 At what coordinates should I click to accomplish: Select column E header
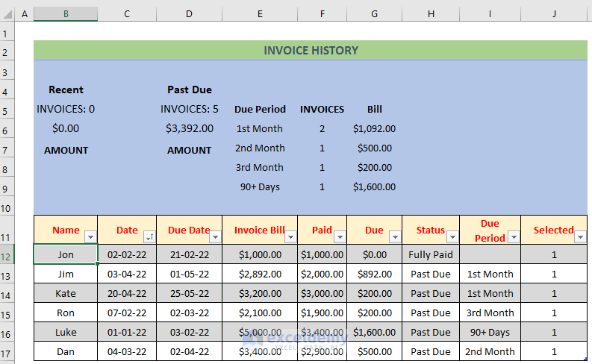pos(260,14)
